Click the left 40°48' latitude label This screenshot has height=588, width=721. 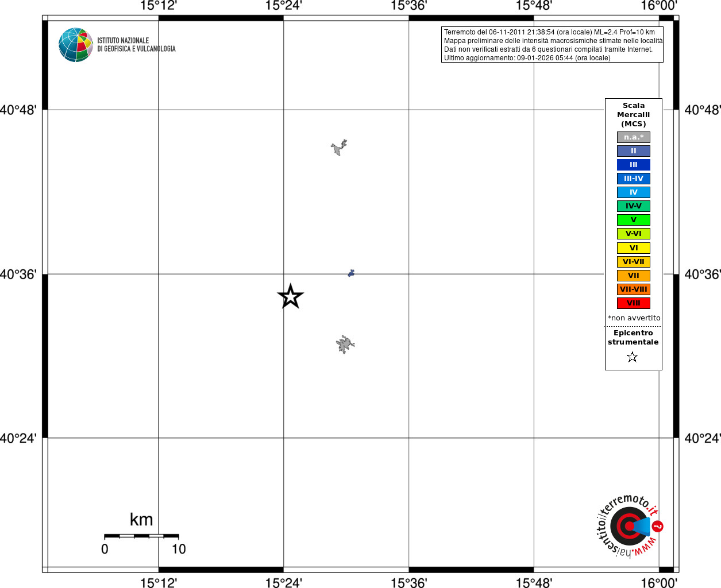[18, 110]
